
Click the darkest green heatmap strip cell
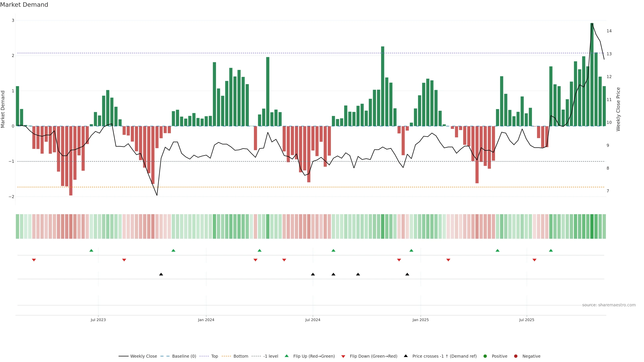592,226
